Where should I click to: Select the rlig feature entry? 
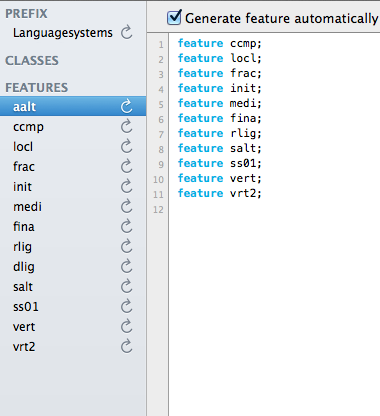[22, 247]
